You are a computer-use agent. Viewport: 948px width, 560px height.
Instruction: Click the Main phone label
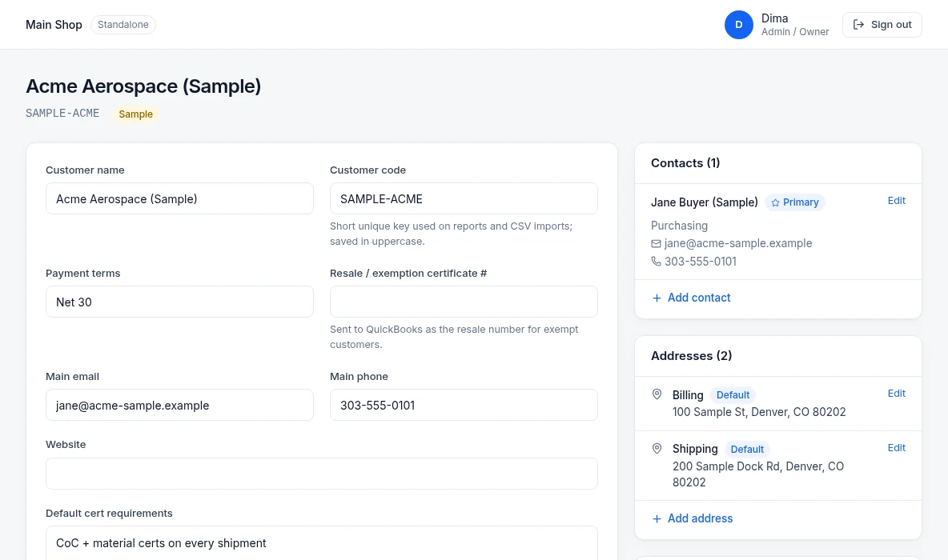(x=360, y=377)
